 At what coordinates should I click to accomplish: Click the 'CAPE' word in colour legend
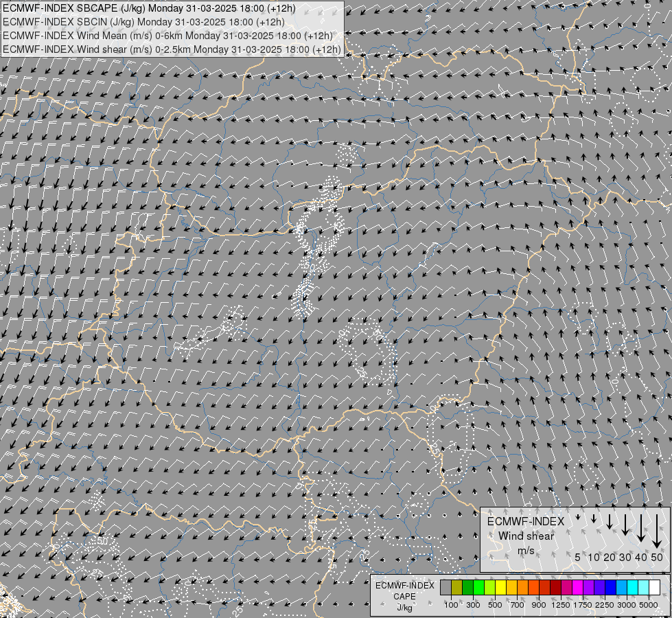(404, 597)
